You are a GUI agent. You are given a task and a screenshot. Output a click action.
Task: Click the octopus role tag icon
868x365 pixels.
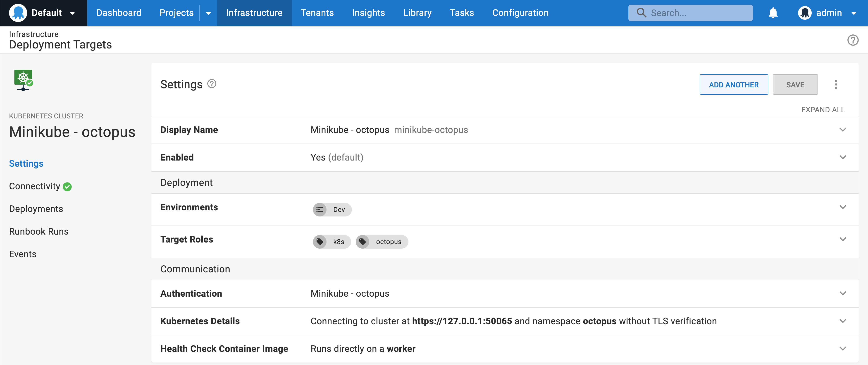[x=362, y=242]
